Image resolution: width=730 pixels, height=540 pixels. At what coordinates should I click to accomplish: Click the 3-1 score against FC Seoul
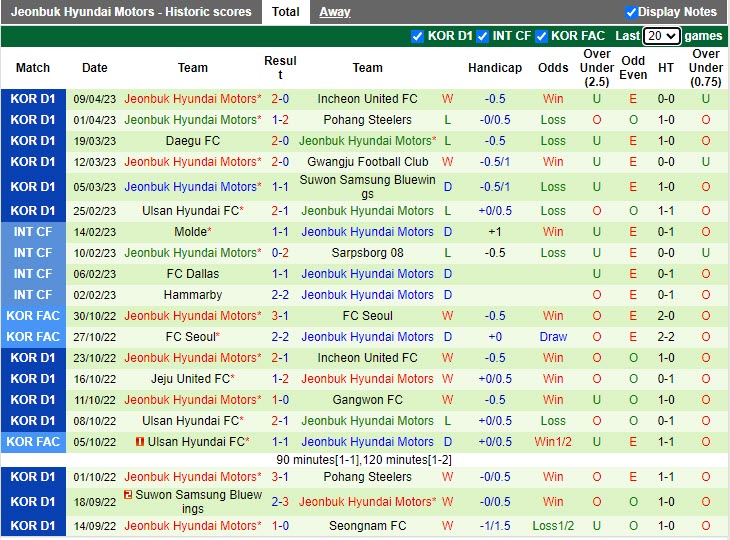(280, 316)
